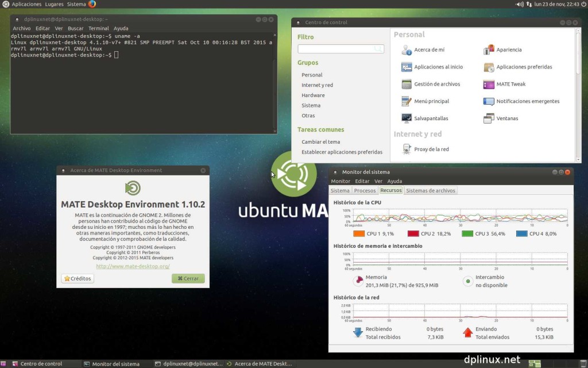Open the Monitor menu in Monitor del sistema

coord(341,181)
